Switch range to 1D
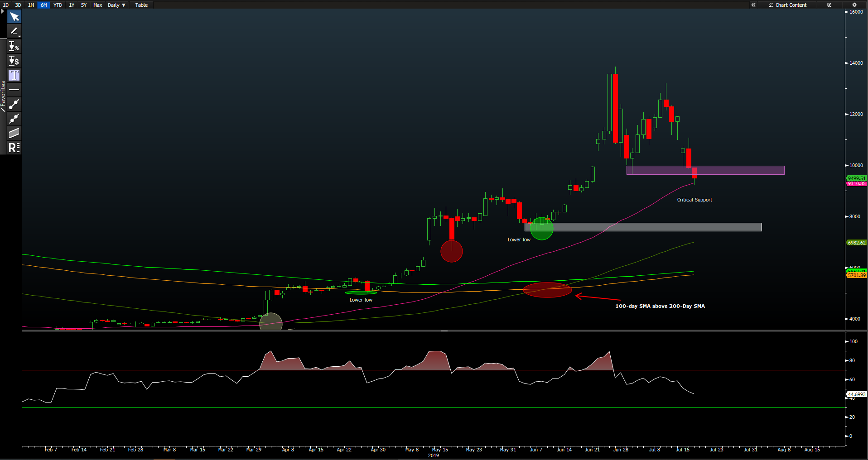 pos(6,5)
